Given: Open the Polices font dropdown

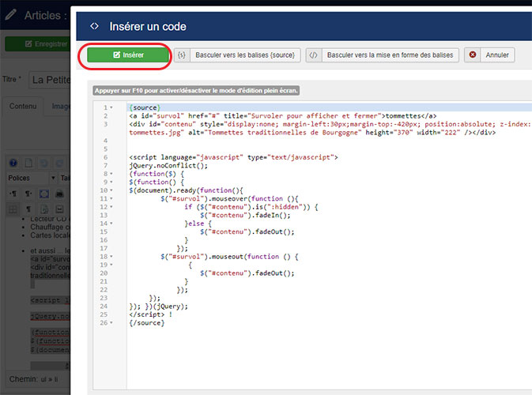Looking at the screenshot, I should click(32, 178).
